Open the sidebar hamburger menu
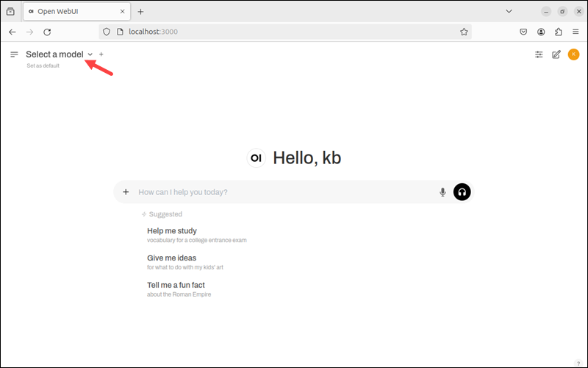This screenshot has width=588, height=368. (14, 54)
